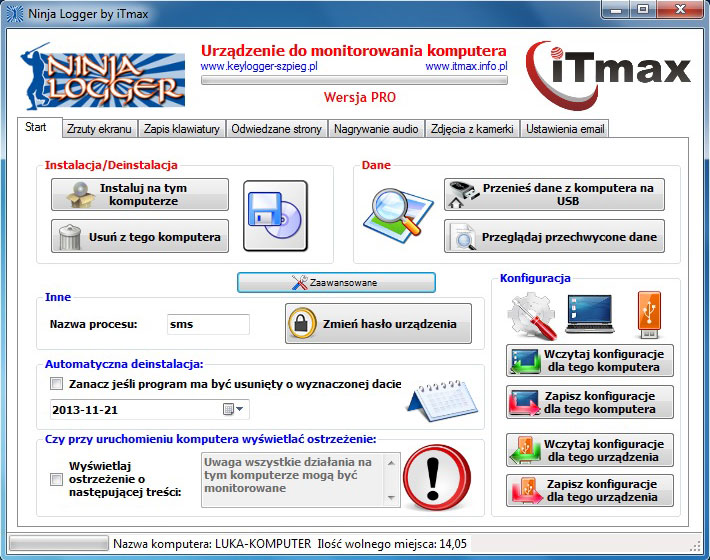Image resolution: width=710 pixels, height=560 pixels.
Task: Click the warning message text box
Action: pos(301,479)
